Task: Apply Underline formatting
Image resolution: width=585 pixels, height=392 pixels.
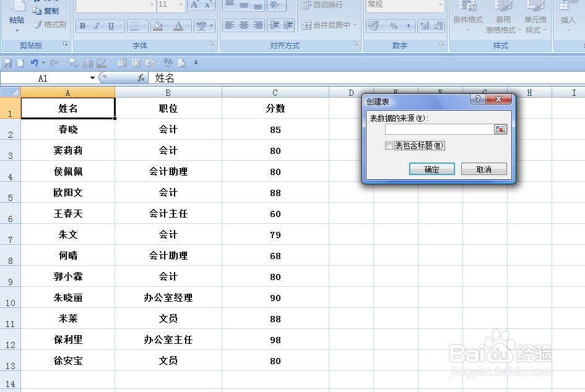Action: pos(111,26)
